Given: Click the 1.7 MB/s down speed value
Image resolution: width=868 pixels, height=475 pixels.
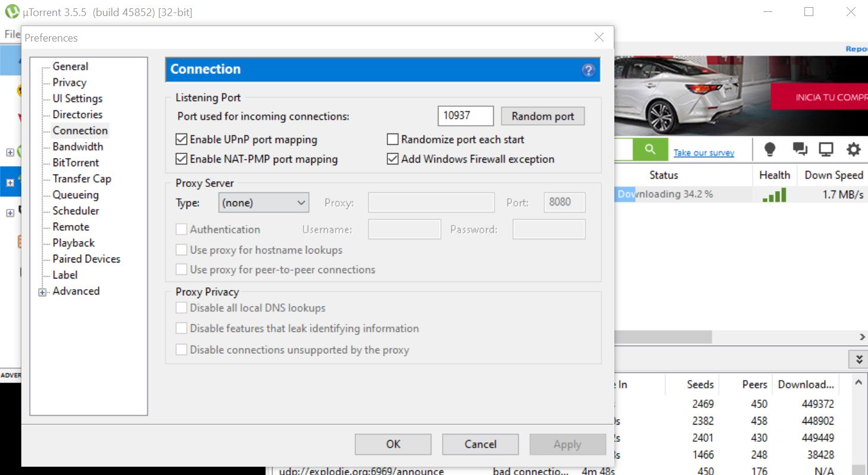Looking at the screenshot, I should (843, 195).
